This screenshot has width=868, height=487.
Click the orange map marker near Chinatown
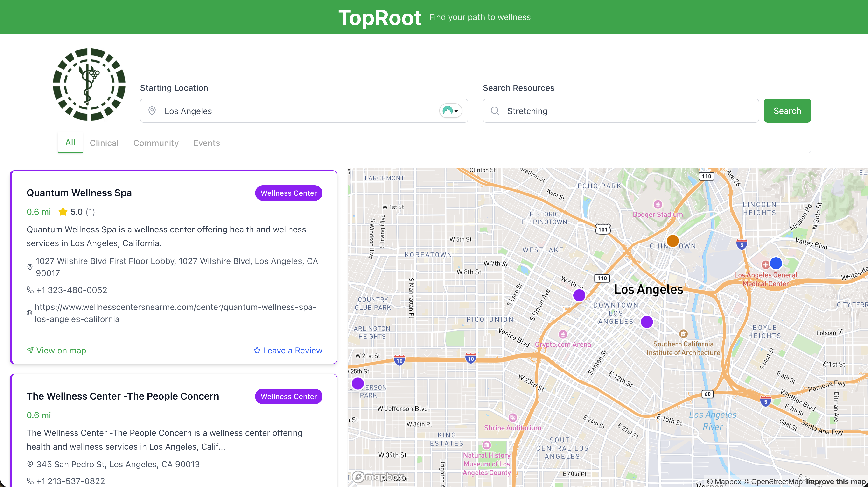[x=672, y=241]
